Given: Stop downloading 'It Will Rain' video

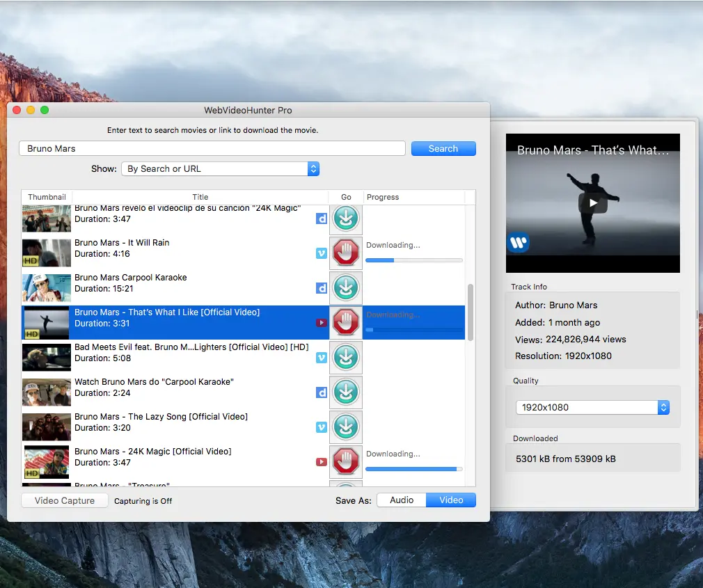Looking at the screenshot, I should click(346, 253).
